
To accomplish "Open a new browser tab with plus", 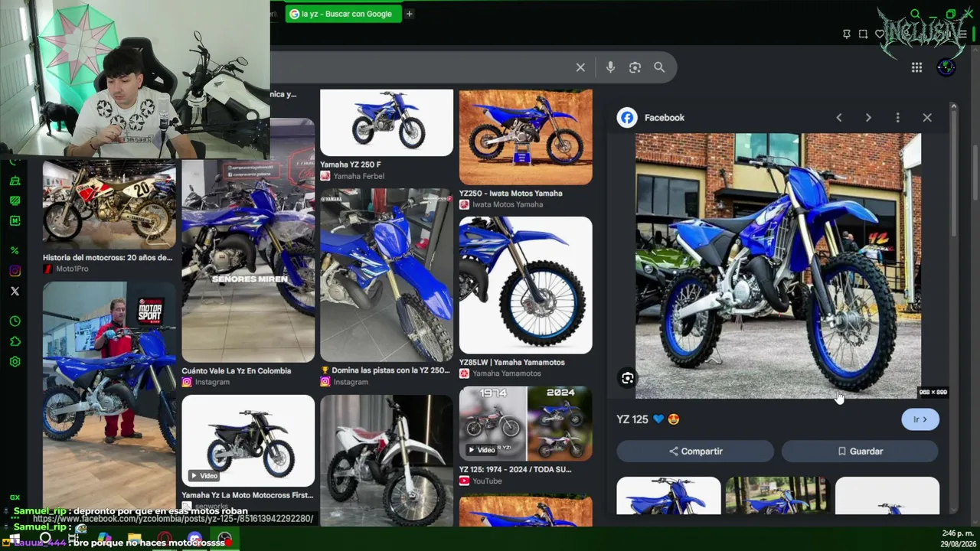I will pos(409,14).
